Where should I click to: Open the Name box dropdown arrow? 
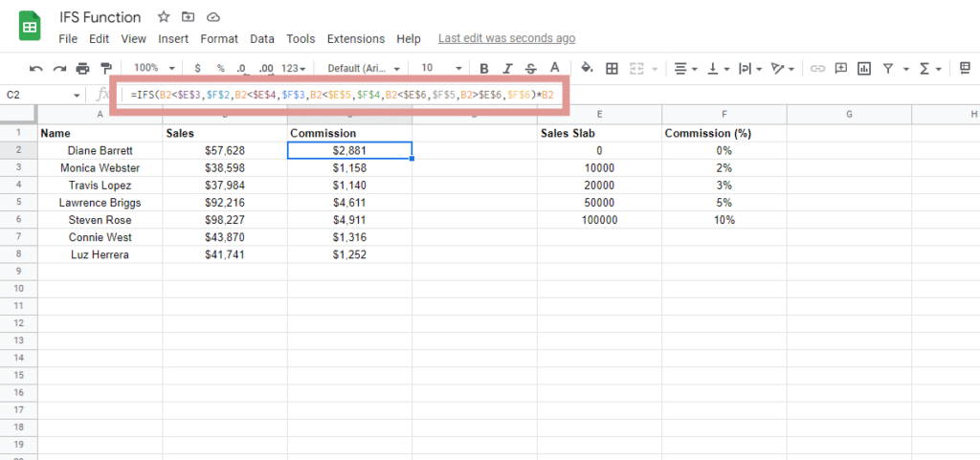[77, 96]
